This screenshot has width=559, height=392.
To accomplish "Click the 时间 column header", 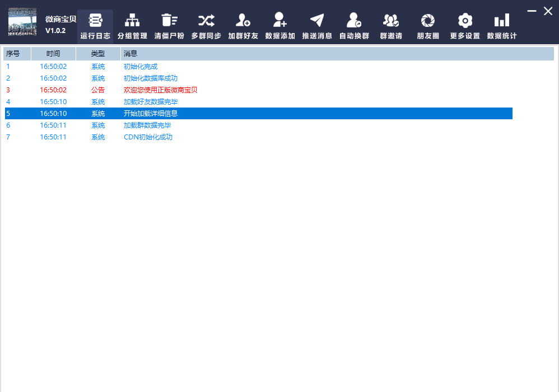I will tap(53, 54).
